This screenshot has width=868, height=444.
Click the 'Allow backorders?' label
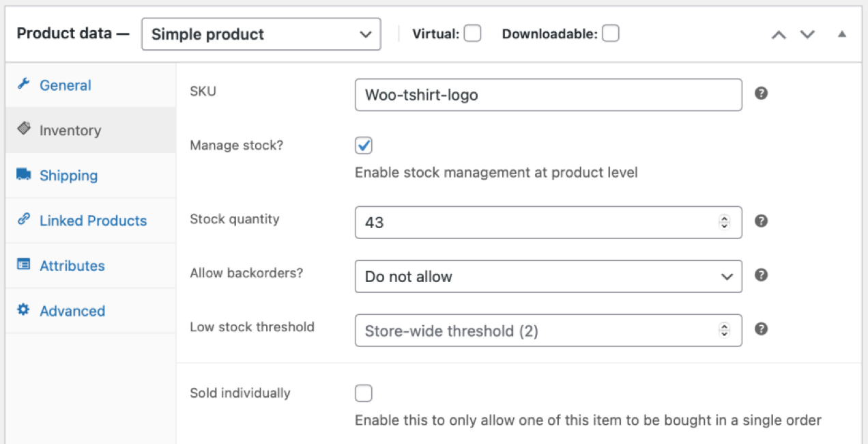(246, 273)
